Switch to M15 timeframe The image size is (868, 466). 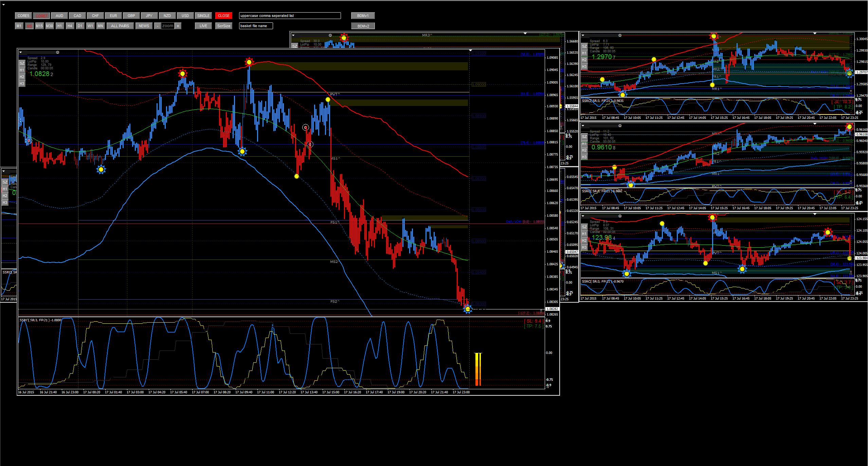(39, 26)
